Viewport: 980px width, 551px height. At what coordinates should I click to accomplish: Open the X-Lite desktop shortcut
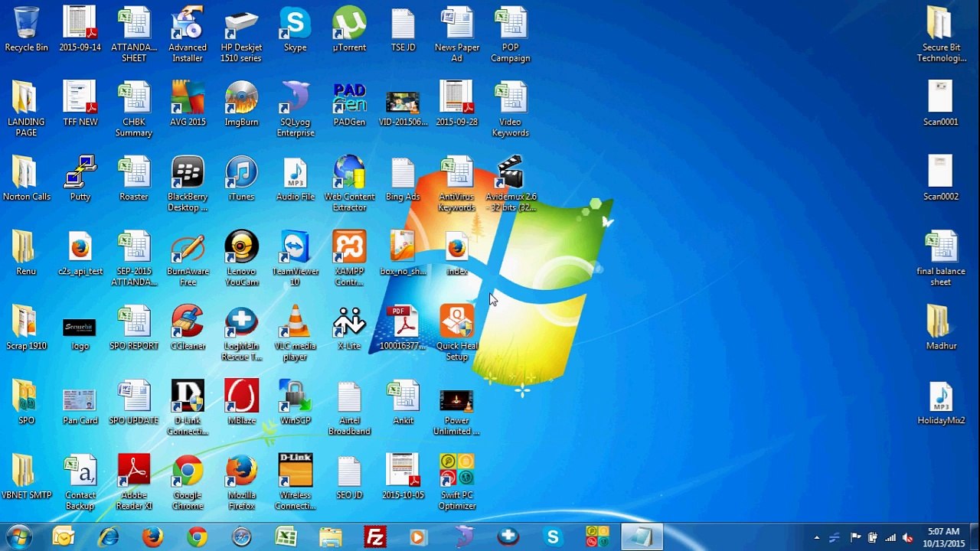pyautogui.click(x=349, y=328)
